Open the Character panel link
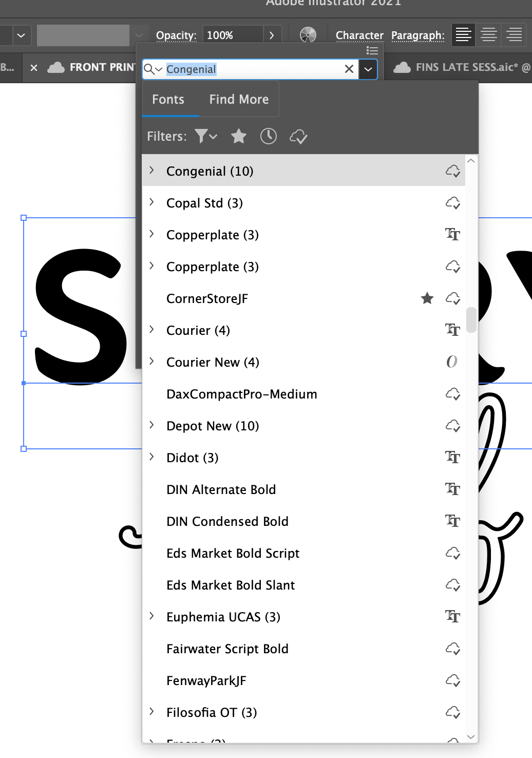The height and width of the screenshot is (758, 532). tap(359, 35)
